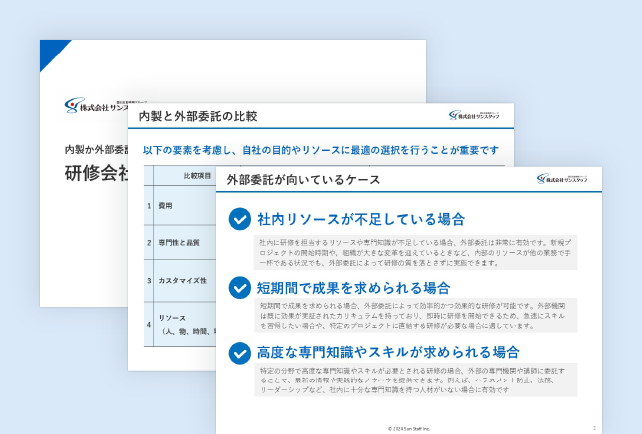
Task: Select the table row 専門性と品質
Action: click(180, 242)
